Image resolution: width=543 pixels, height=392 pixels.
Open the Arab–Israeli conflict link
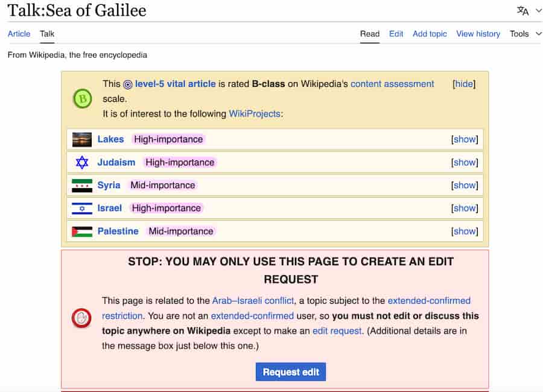coord(253,300)
